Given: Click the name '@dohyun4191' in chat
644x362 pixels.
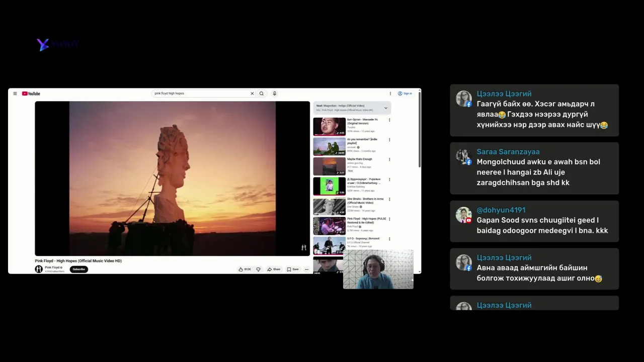Looking at the screenshot, I should (x=501, y=210).
